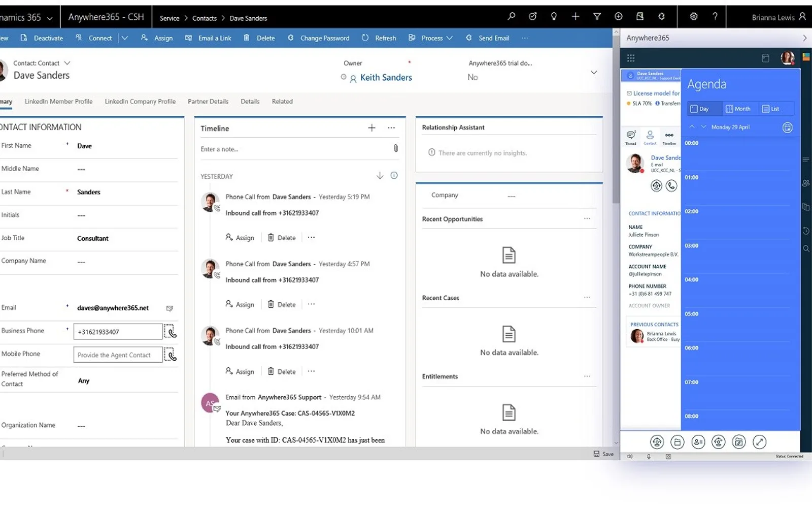This screenshot has height=508, width=812.
Task: Switch to the Details tab
Action: (250, 102)
